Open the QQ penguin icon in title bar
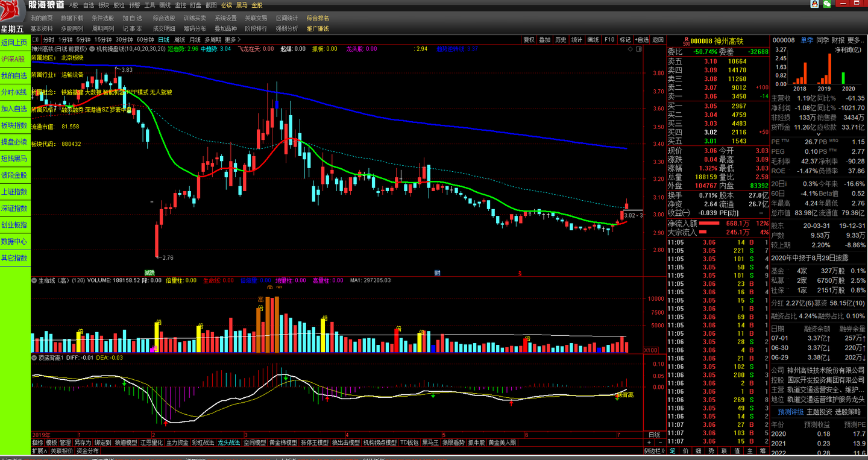This screenshot has height=460, width=868. pyautogui.click(x=815, y=4)
